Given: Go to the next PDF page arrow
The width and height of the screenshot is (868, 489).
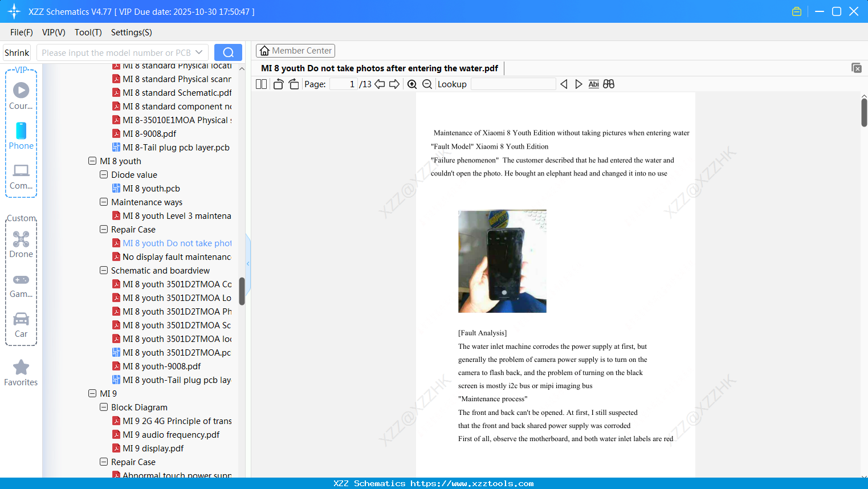Looking at the screenshot, I should click(394, 84).
